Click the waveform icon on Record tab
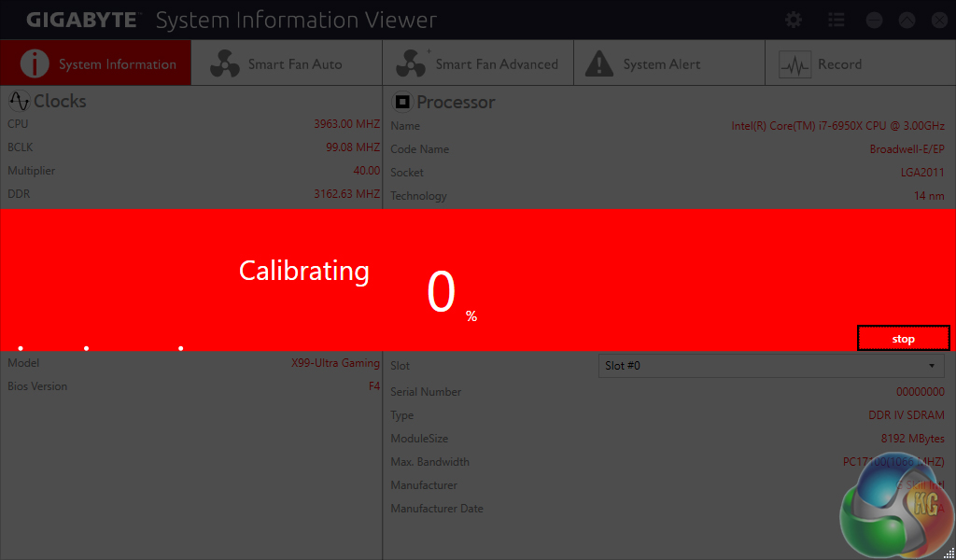Viewport: 956px width, 560px height. pos(795,64)
